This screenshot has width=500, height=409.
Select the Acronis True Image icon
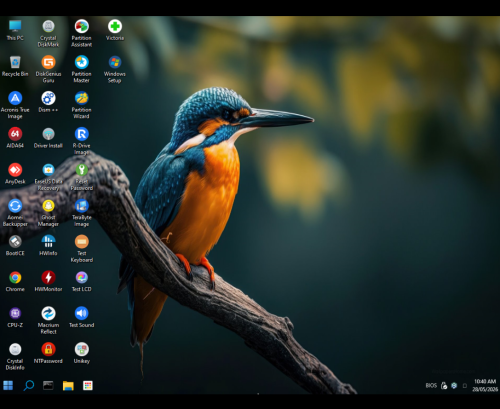point(15,105)
